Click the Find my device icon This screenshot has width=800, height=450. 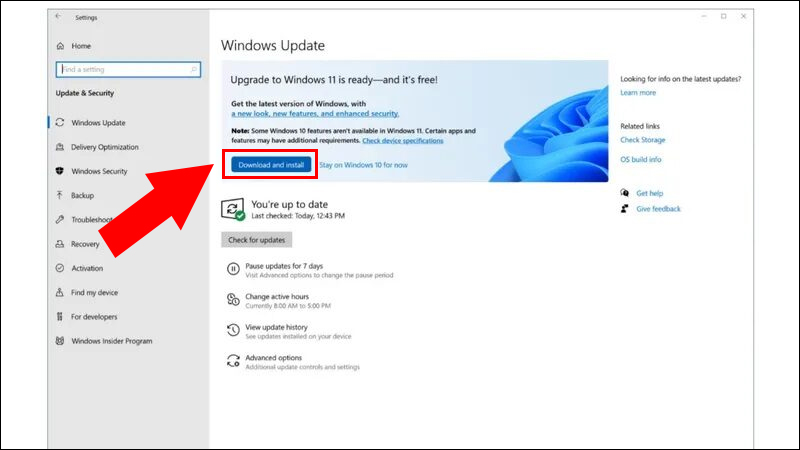60,292
